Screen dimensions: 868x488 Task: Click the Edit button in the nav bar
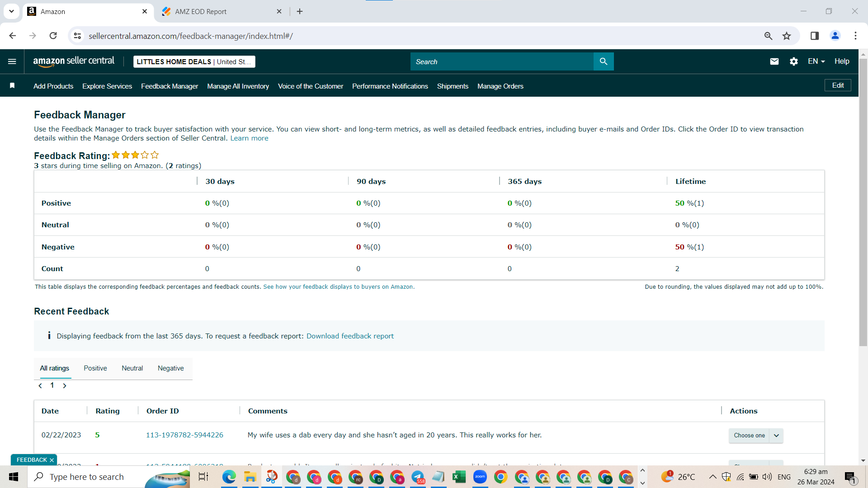[838, 85]
